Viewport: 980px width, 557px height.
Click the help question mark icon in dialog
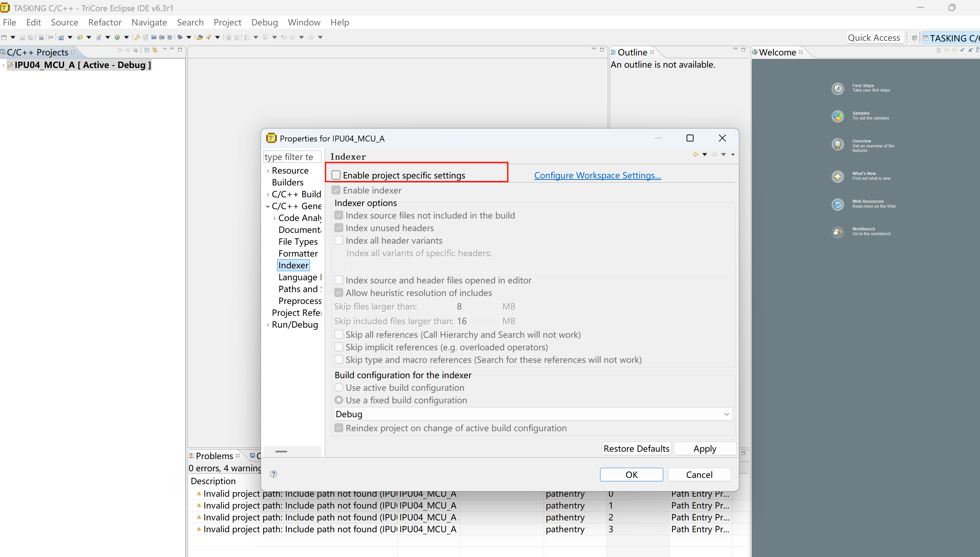tap(273, 474)
